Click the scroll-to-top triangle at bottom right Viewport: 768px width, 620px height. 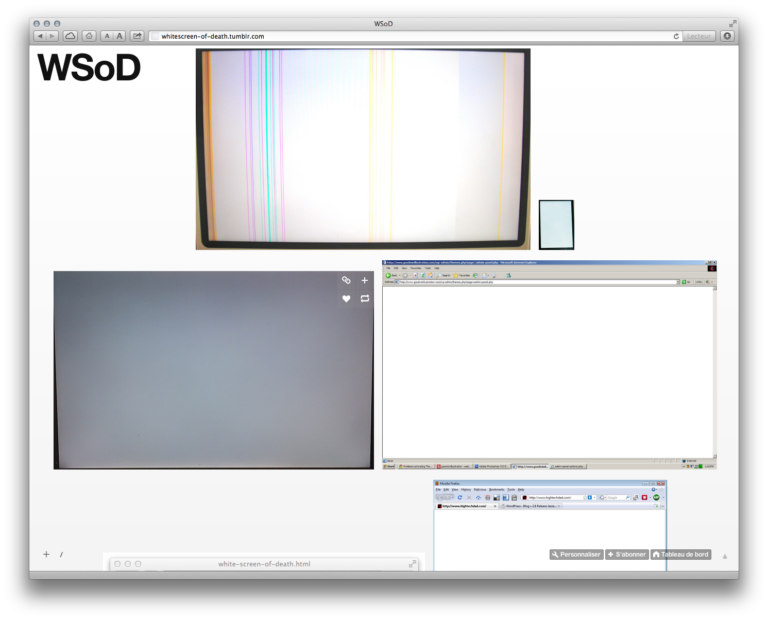[725, 556]
